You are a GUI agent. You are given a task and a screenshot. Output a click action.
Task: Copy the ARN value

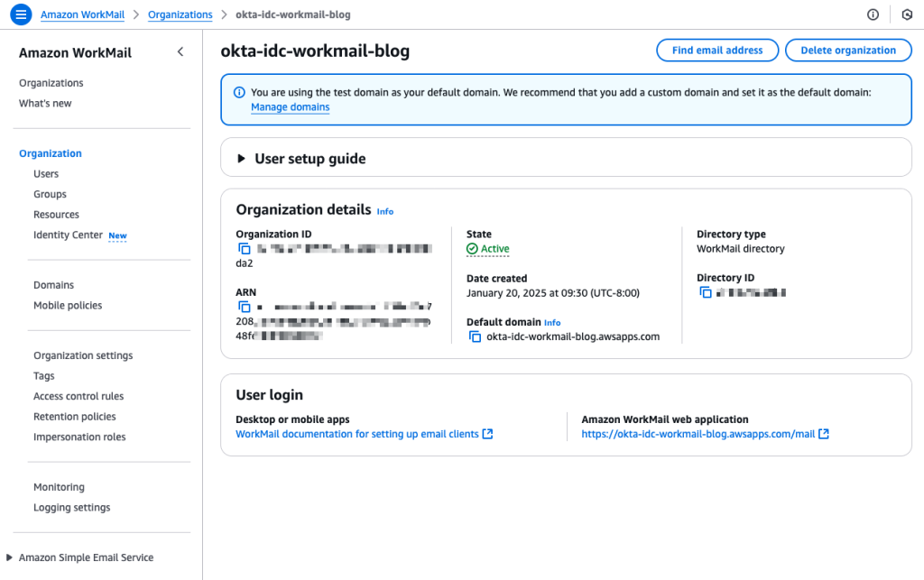pos(244,307)
